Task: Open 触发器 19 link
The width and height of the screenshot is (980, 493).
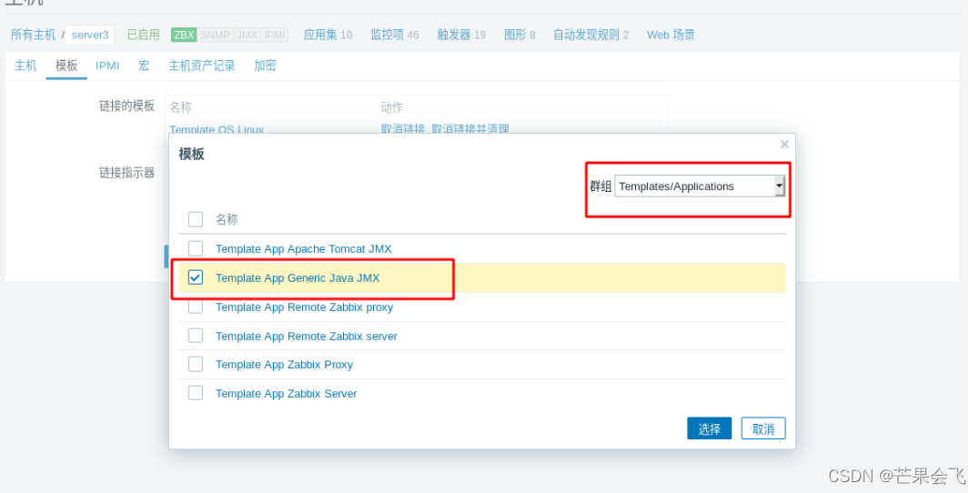Action: pos(461,35)
